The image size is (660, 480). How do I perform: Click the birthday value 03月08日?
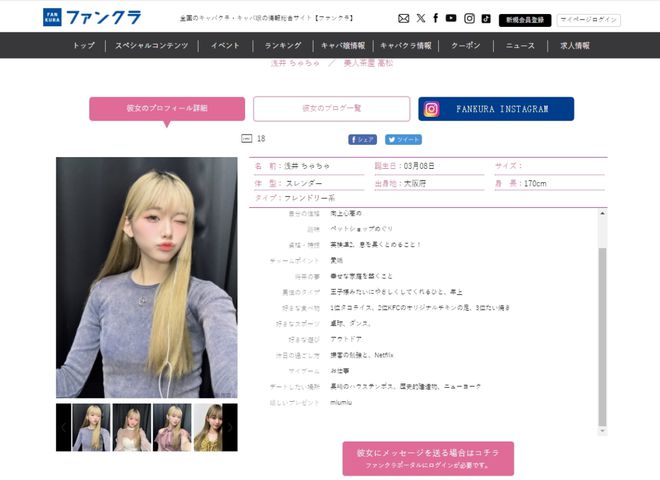click(x=419, y=166)
